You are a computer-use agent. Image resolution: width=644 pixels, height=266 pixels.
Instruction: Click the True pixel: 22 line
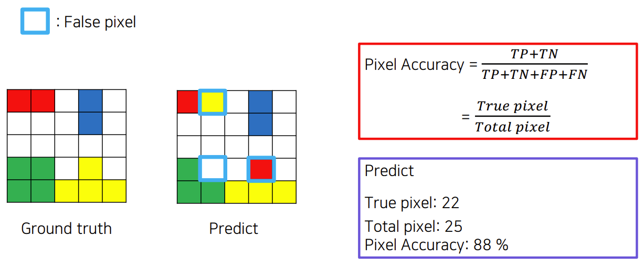[412, 203]
